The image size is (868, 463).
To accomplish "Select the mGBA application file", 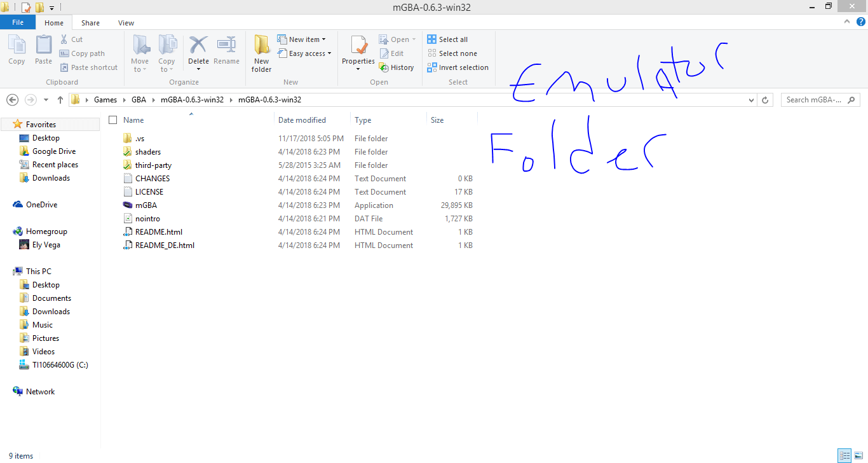I will pyautogui.click(x=146, y=205).
